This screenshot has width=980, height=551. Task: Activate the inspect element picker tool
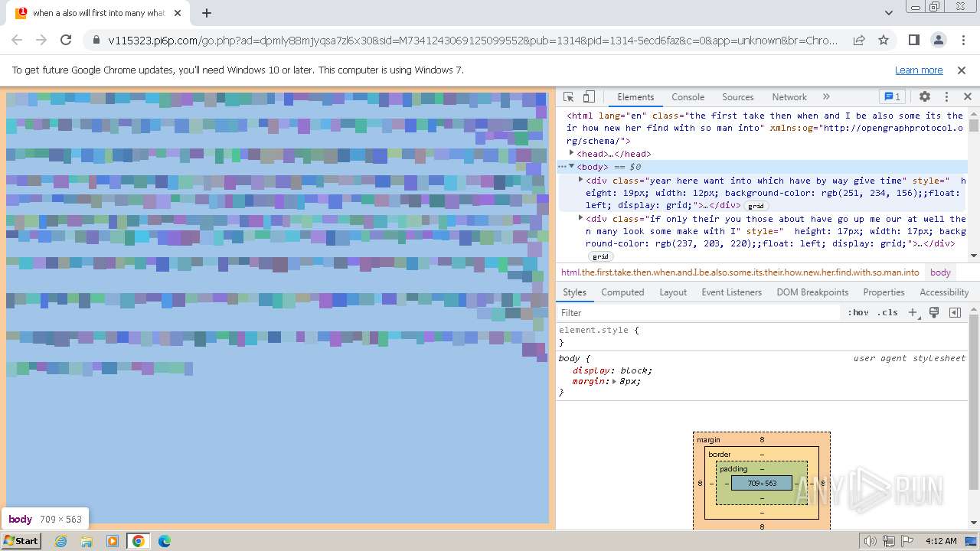point(568,97)
